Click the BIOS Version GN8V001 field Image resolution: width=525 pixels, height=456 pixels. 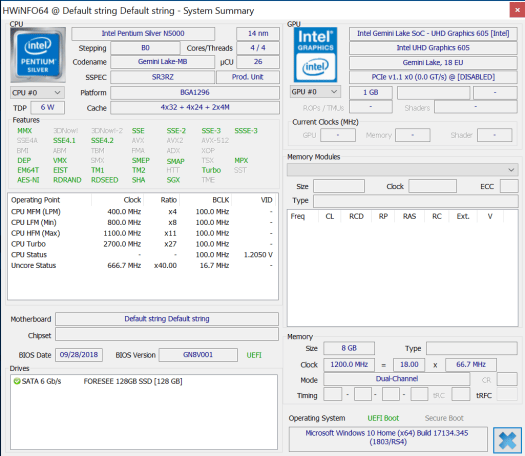[x=198, y=355]
